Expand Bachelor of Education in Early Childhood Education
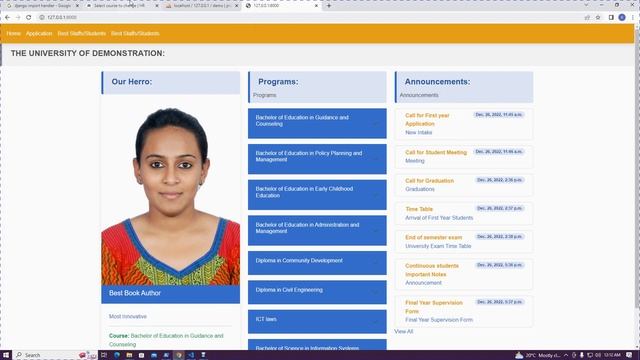Image resolution: width=640 pixels, height=360 pixels. point(317,195)
